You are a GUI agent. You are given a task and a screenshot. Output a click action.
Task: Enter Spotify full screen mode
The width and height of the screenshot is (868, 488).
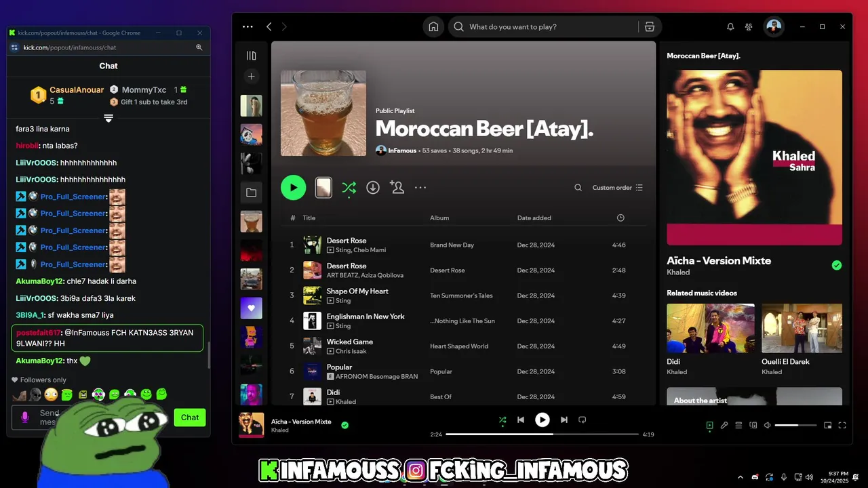(x=842, y=426)
